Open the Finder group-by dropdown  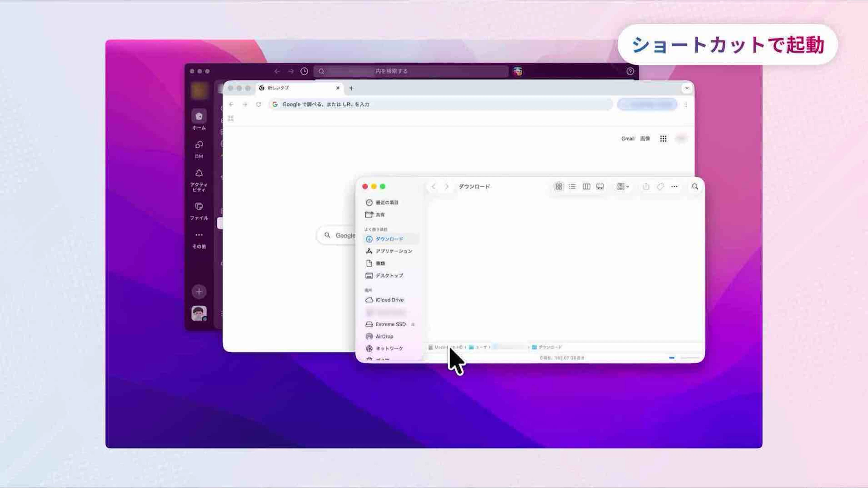[x=623, y=186]
